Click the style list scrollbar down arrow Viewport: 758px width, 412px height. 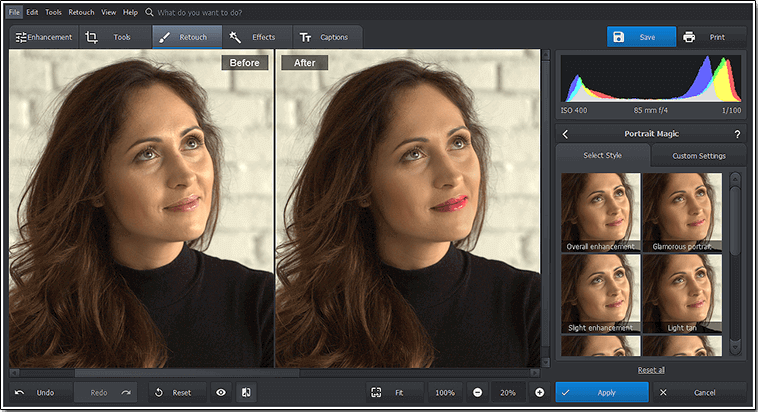tap(735, 347)
